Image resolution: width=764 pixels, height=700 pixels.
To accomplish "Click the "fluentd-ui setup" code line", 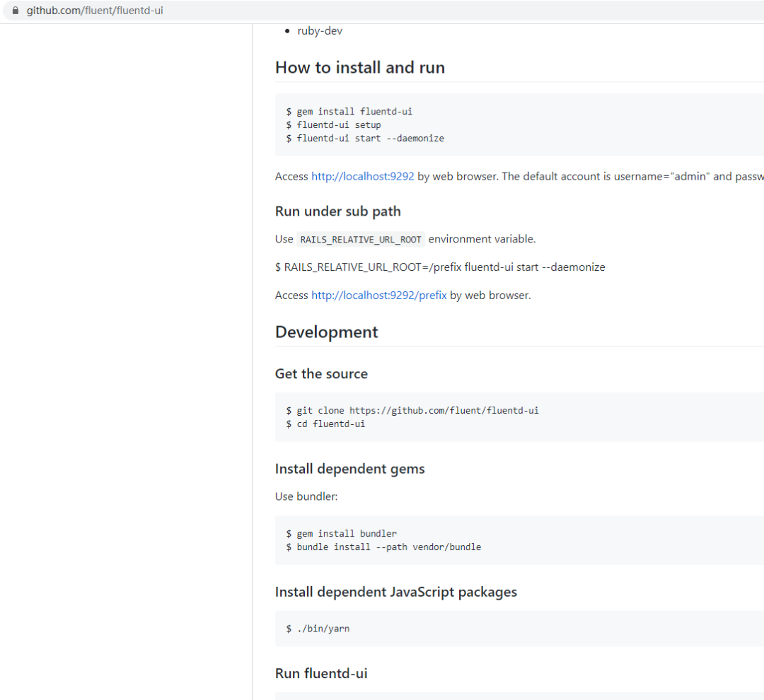I will tap(333, 125).
